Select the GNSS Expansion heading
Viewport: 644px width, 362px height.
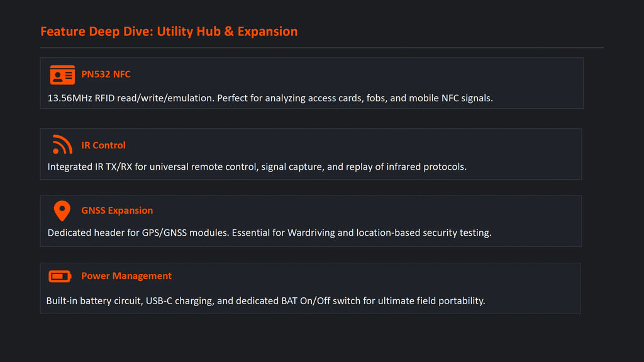(117, 211)
